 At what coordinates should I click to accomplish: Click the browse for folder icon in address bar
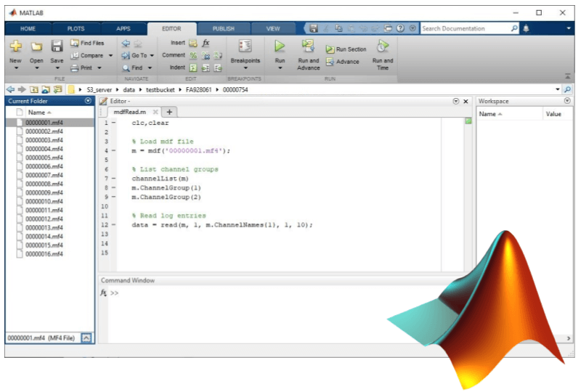(x=46, y=89)
